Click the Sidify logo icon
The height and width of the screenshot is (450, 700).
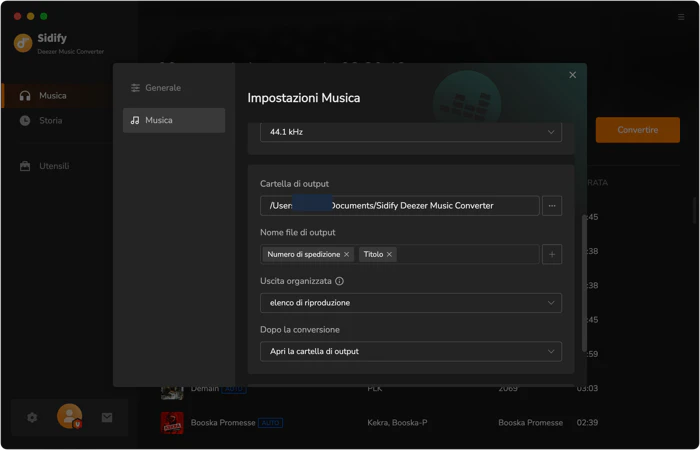pos(23,43)
